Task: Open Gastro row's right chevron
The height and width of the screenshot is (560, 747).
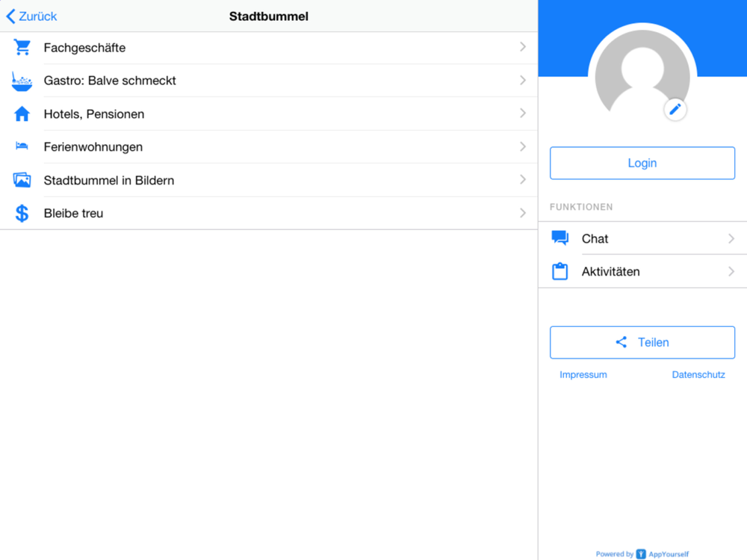Action: pos(523,80)
